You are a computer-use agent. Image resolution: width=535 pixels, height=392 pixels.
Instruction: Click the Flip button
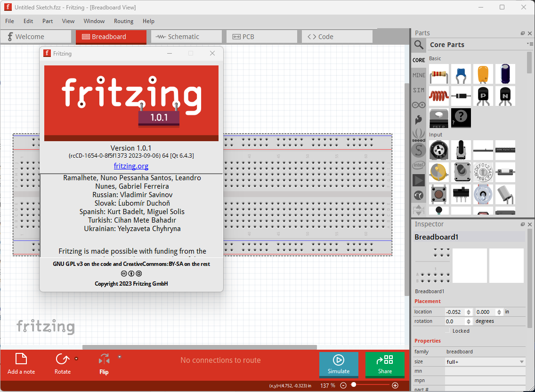(x=104, y=364)
